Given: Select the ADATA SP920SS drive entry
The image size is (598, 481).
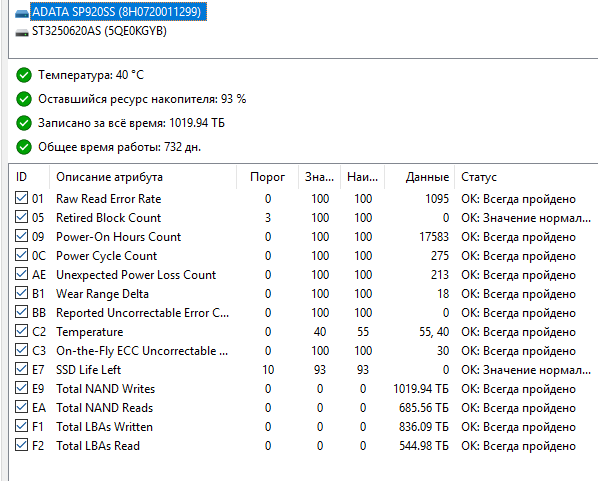Looking at the screenshot, I should pyautogui.click(x=118, y=12).
